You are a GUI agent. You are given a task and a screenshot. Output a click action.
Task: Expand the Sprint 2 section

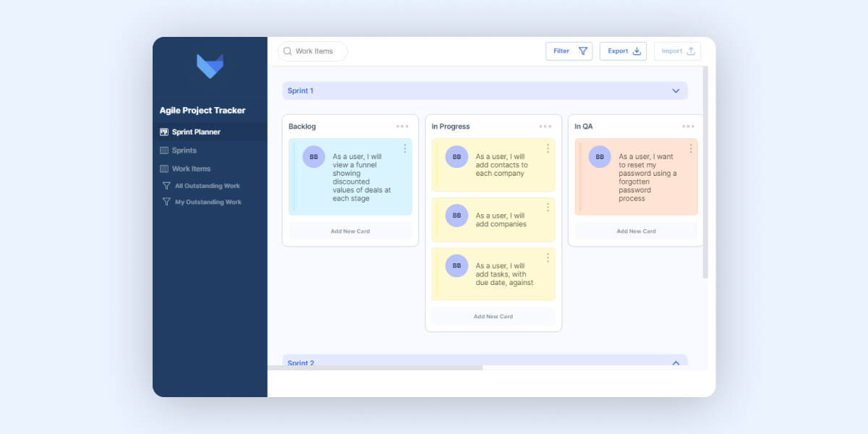pyautogui.click(x=676, y=363)
